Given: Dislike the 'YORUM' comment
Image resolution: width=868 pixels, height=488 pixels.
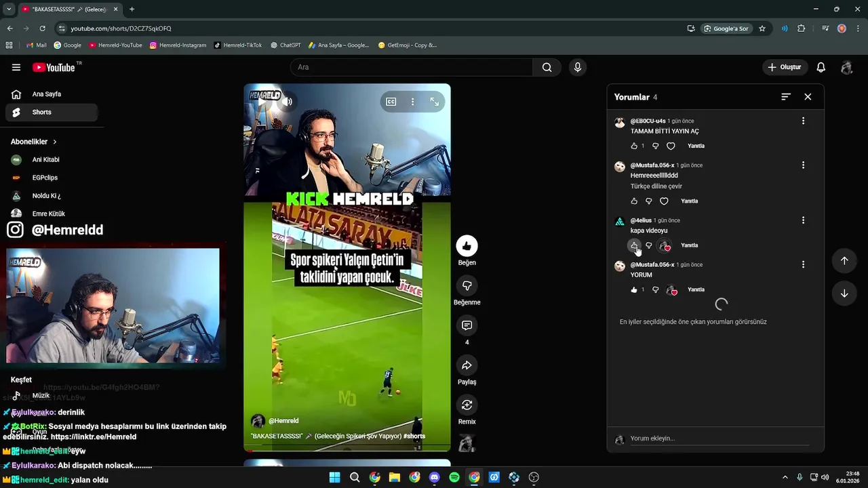Looking at the screenshot, I should 655,289.
